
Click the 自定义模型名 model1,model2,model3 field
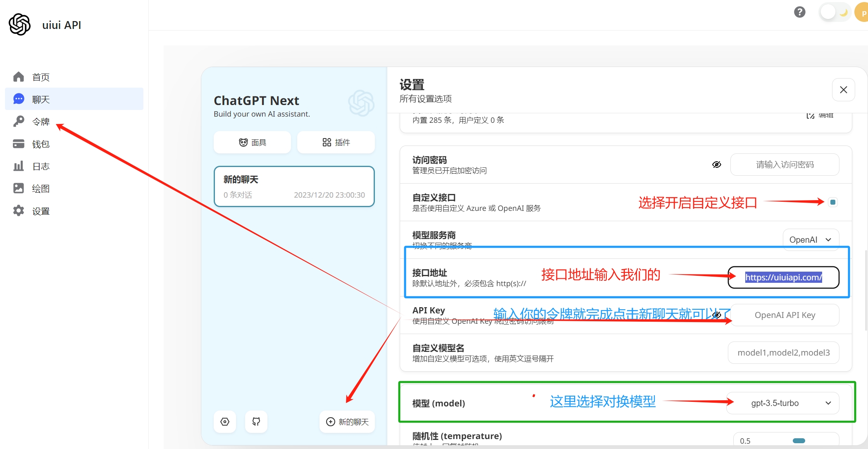(x=784, y=353)
